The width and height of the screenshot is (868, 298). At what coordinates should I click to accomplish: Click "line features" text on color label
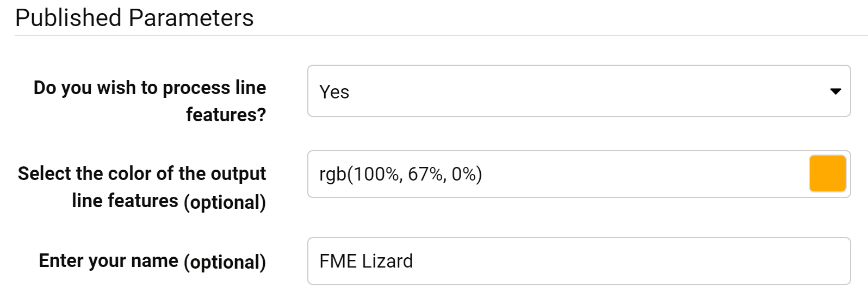[x=125, y=201]
